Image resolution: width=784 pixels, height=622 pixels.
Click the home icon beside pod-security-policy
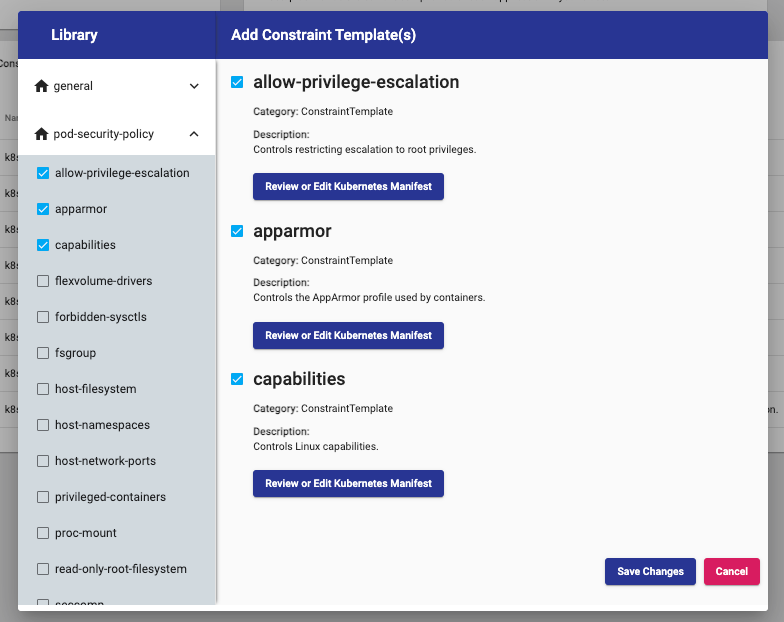(x=41, y=134)
